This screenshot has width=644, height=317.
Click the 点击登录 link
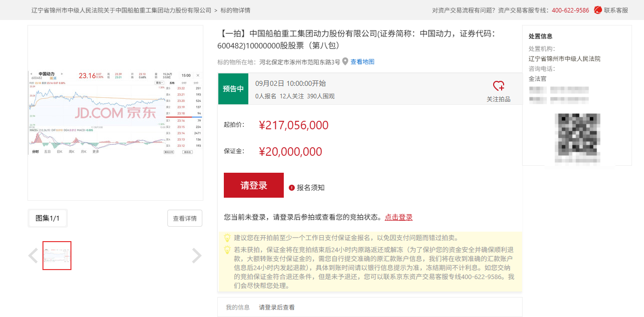pyautogui.click(x=399, y=217)
